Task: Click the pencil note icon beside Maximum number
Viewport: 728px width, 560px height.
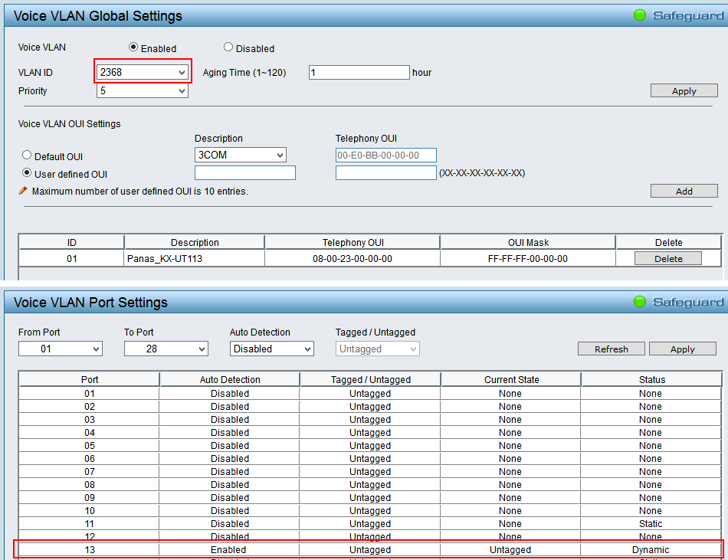Action: pos(23,191)
